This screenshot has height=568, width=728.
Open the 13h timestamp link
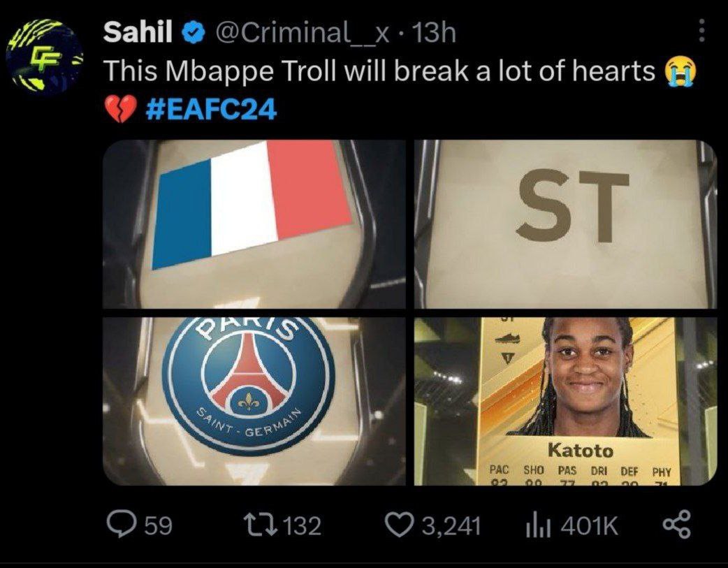(x=434, y=33)
